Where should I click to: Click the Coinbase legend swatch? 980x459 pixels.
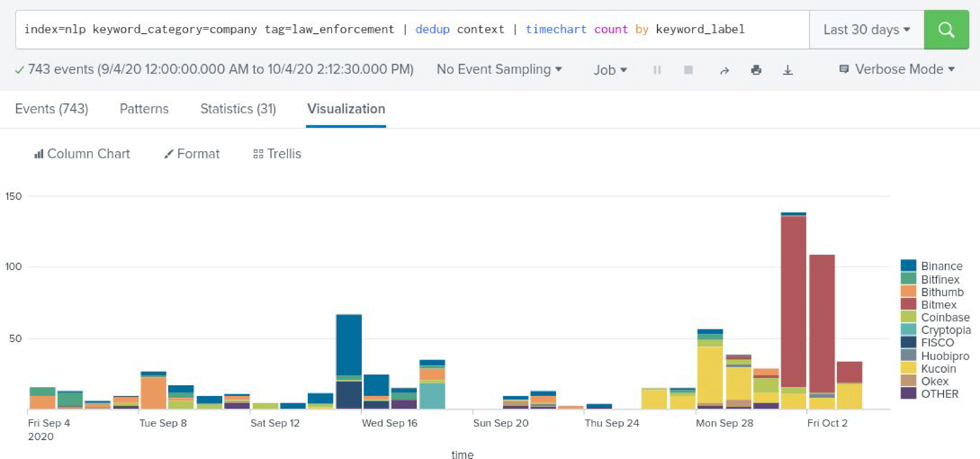coord(908,316)
